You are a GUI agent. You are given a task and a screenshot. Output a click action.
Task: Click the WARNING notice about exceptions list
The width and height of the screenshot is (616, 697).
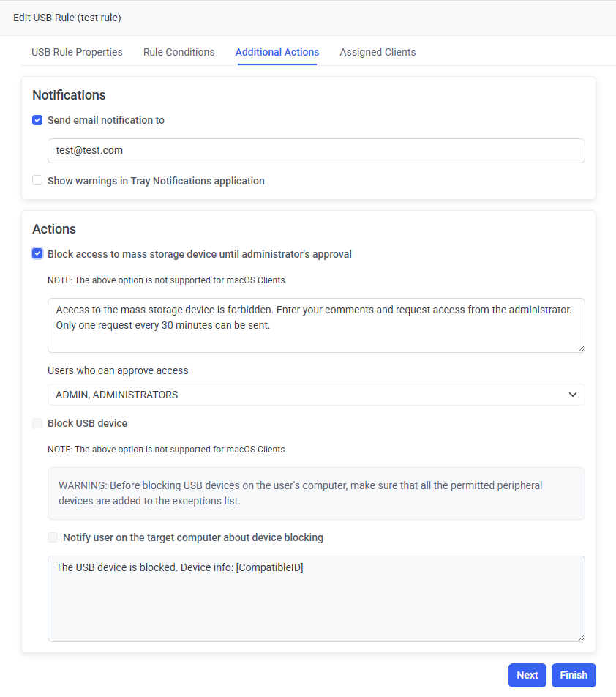click(316, 493)
